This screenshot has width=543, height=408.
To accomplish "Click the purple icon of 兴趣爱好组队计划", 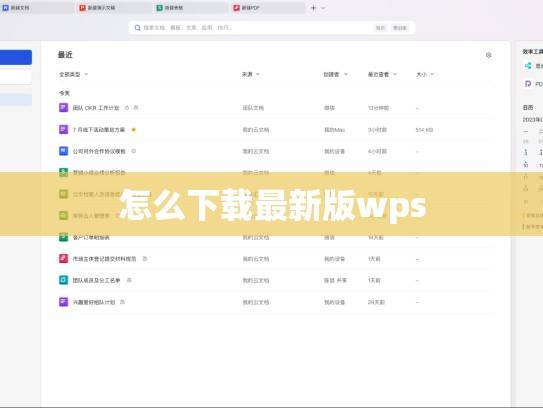I will [x=63, y=302].
